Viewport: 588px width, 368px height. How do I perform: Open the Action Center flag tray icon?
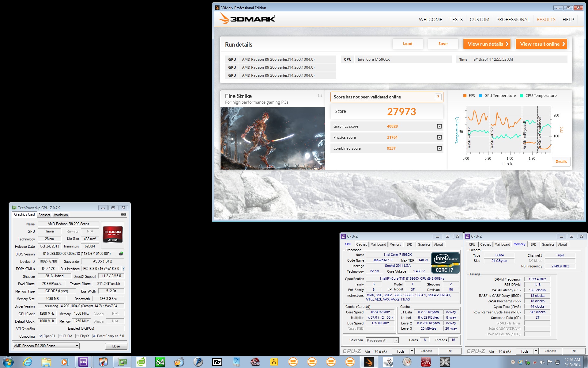549,362
